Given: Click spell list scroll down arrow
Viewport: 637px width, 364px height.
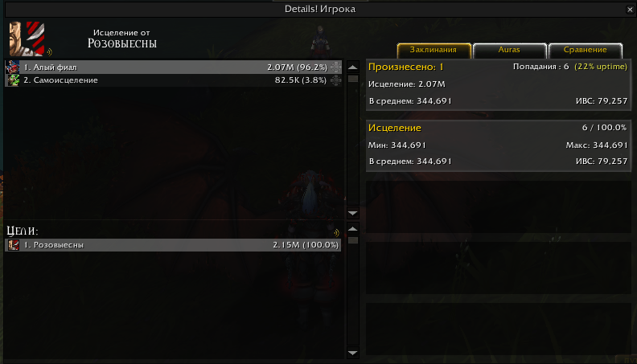Looking at the screenshot, I should 352,213.
